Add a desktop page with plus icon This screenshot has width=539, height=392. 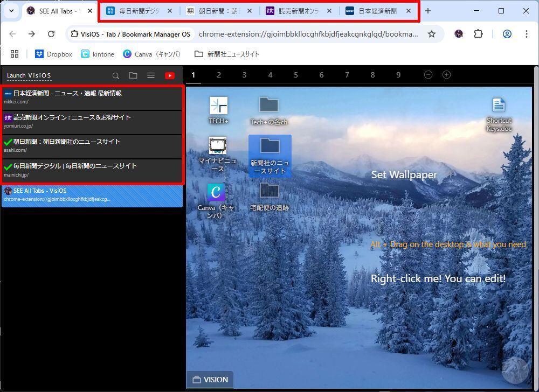[446, 75]
